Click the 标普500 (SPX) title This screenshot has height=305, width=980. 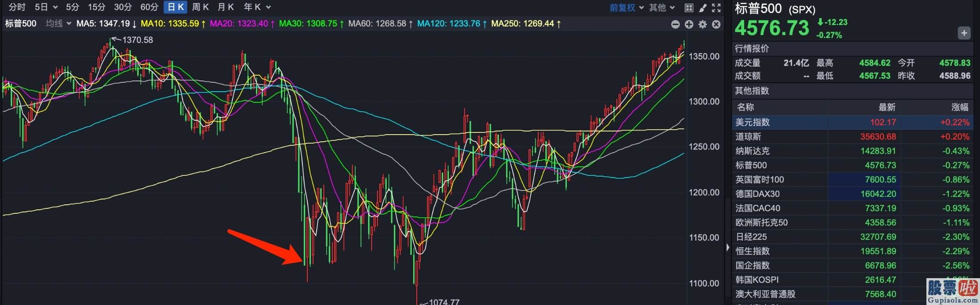coord(775,8)
